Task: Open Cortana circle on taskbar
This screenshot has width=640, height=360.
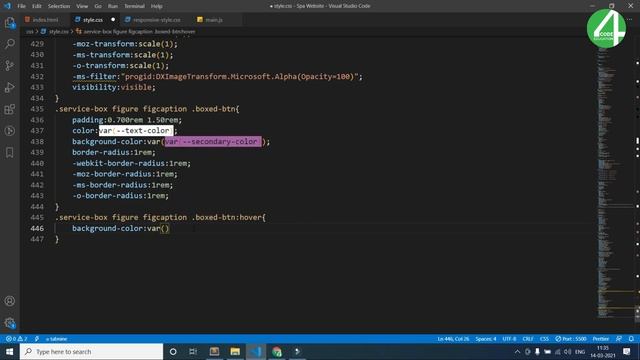Action: [x=173, y=351]
